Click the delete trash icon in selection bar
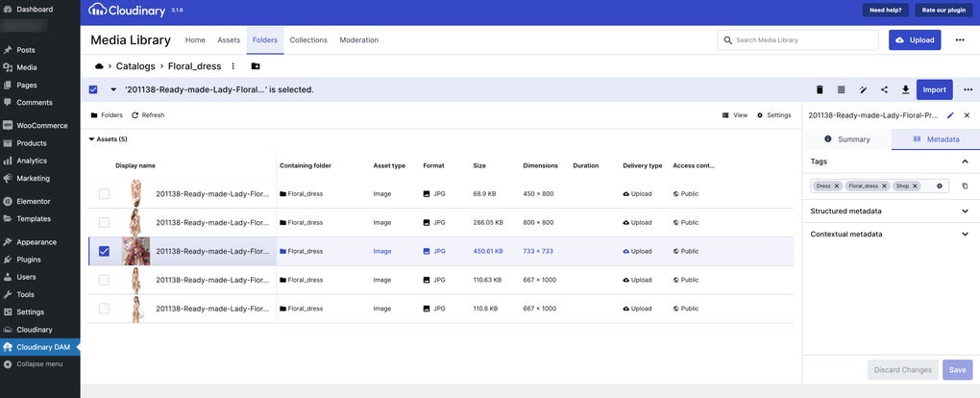980x398 pixels. click(x=820, y=89)
